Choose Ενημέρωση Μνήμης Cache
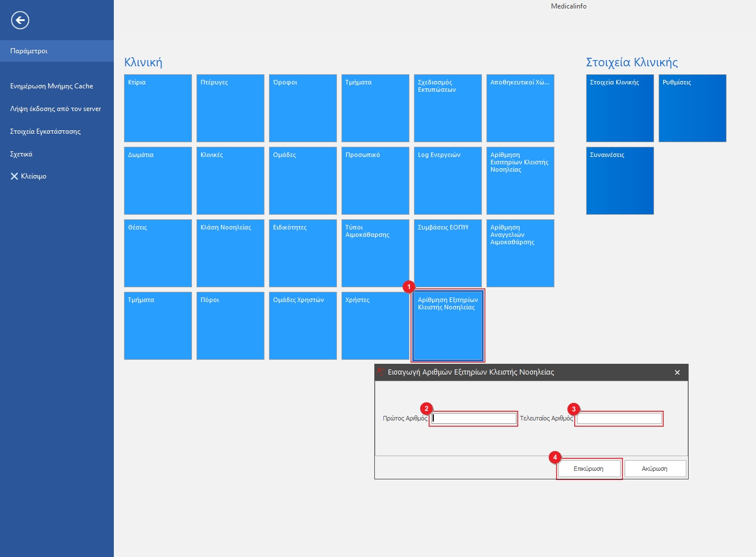 pos(52,86)
